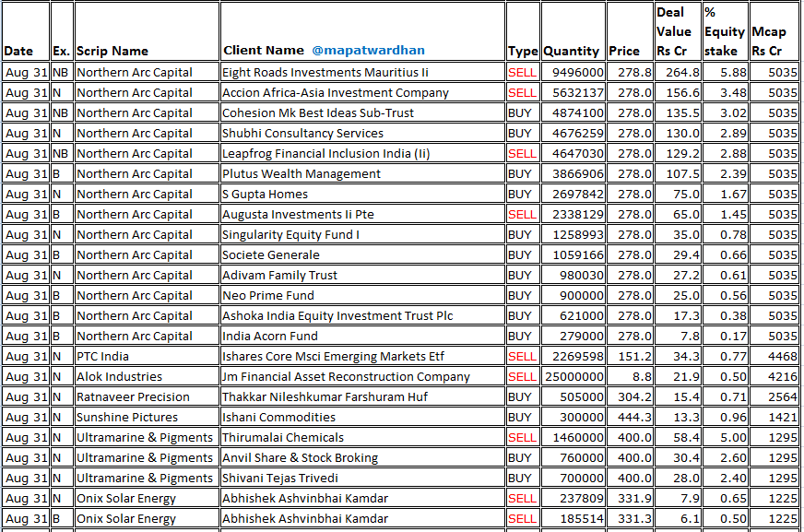Click Ashoka India Equity Investment Trust Plc cell
Viewport: 804px width, 532px height.
click(x=362, y=315)
